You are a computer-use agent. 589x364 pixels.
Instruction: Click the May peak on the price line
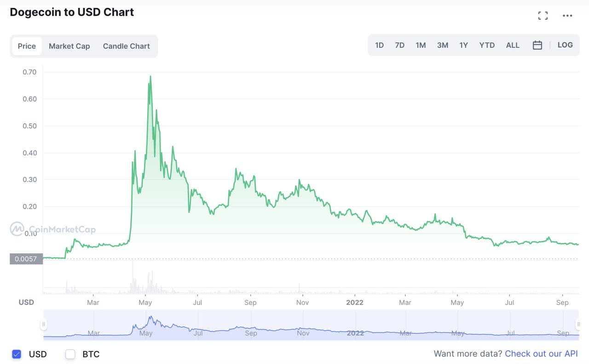point(150,77)
